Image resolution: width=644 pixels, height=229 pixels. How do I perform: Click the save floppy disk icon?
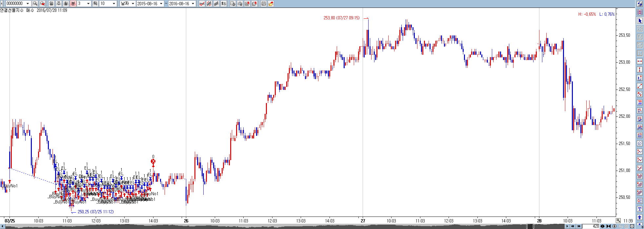point(263,4)
